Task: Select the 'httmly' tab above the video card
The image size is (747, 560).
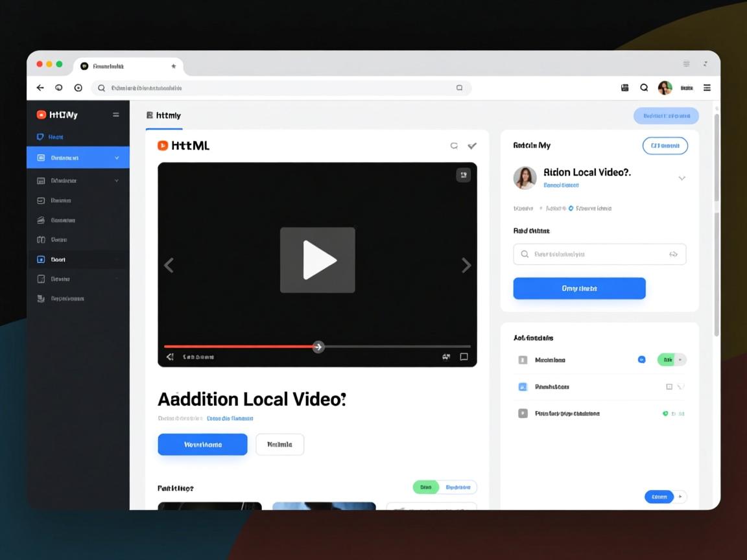Action: (x=164, y=115)
